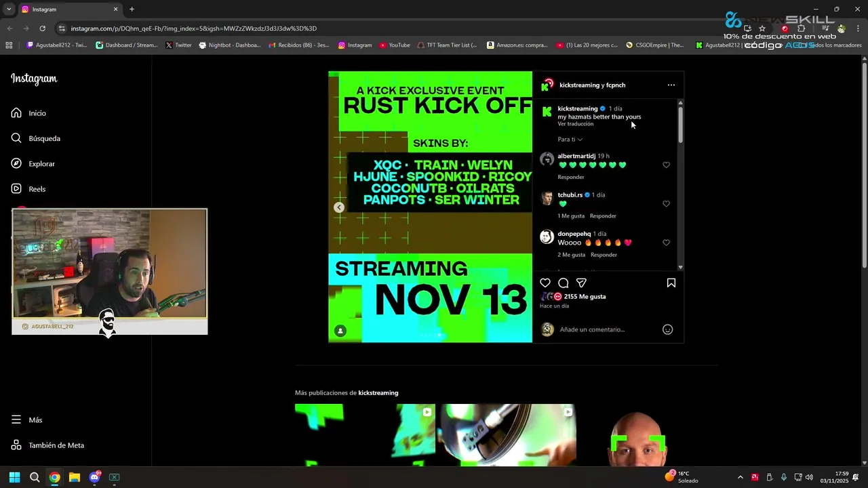
Task: Save the post with bookmark icon
Action: [671, 283]
